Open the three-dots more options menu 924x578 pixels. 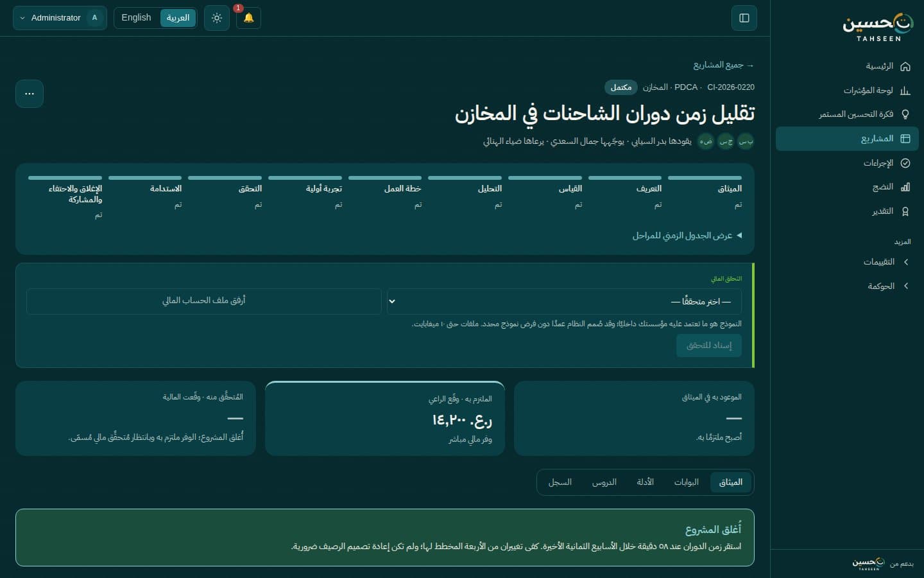(x=30, y=94)
